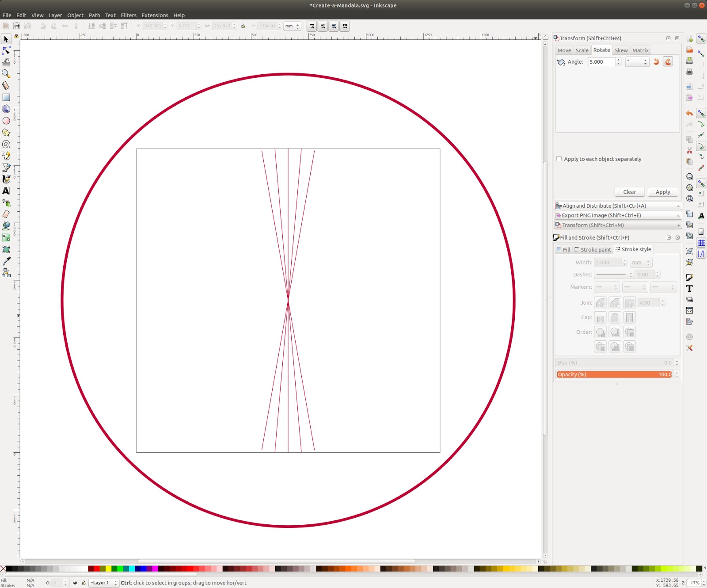Open the Layer 1 selector dropdown
This screenshot has width=707, height=588.
(103, 583)
